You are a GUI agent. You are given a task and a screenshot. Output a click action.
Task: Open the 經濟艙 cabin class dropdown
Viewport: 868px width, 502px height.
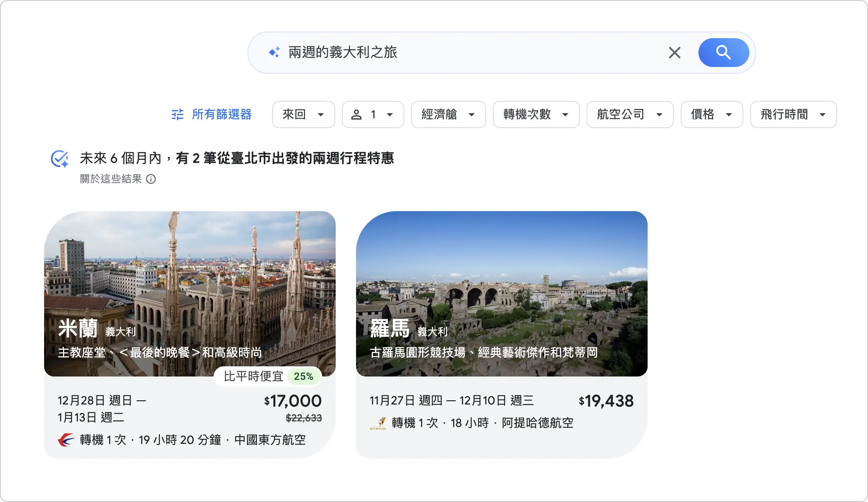coord(448,114)
